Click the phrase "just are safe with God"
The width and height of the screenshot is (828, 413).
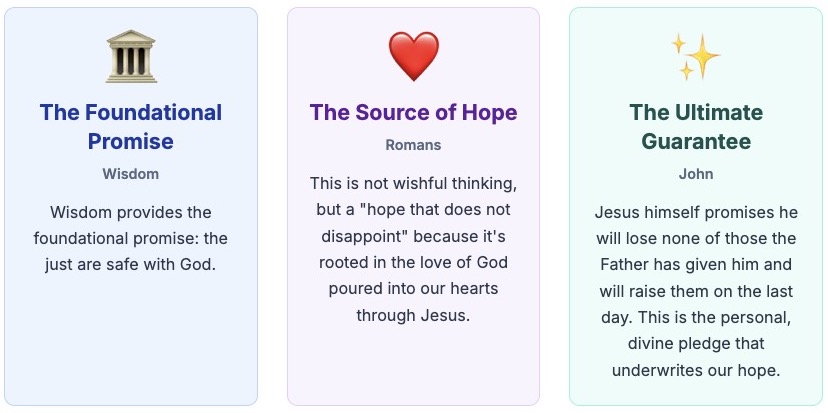coord(131,264)
